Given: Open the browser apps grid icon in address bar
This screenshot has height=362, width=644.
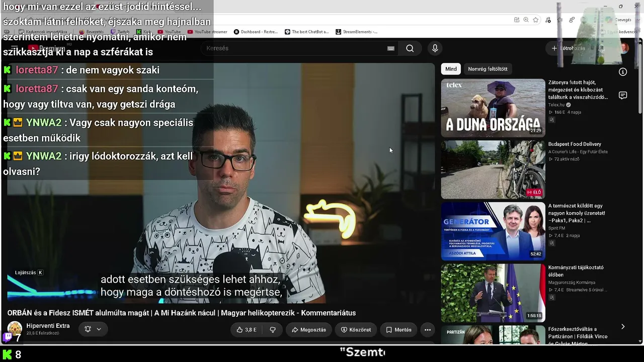Looking at the screenshot, I should pyautogui.click(x=517, y=20).
